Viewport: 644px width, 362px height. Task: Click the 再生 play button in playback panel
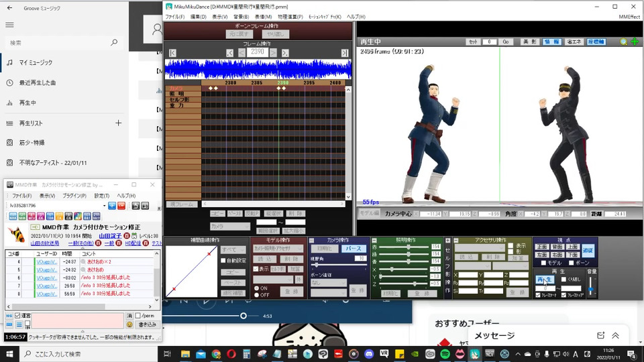(x=545, y=280)
